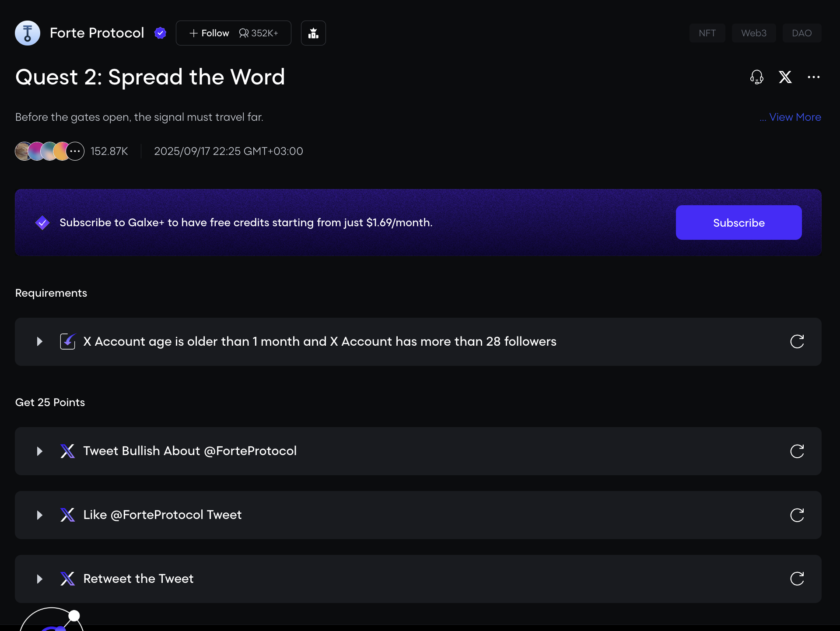Open the three-dot more options menu

tap(813, 77)
